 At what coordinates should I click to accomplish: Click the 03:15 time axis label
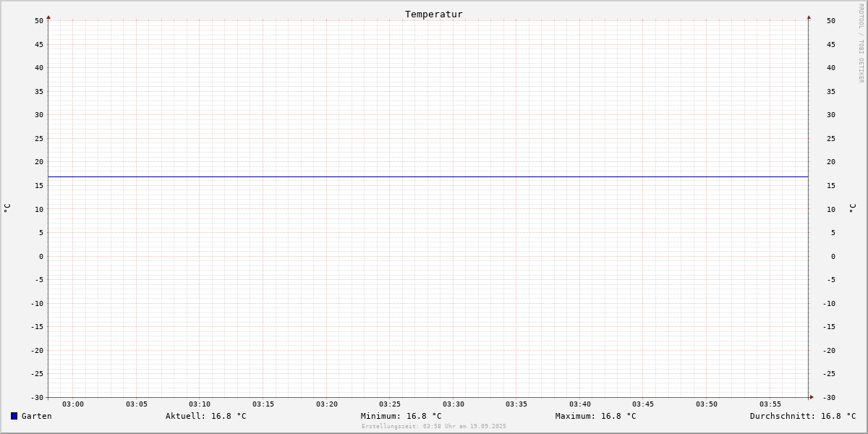(x=263, y=404)
